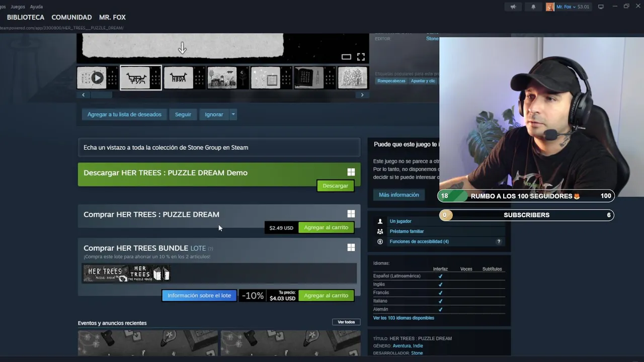The height and width of the screenshot is (362, 644).
Task: Click the Ignorar button
Action: (214, 114)
